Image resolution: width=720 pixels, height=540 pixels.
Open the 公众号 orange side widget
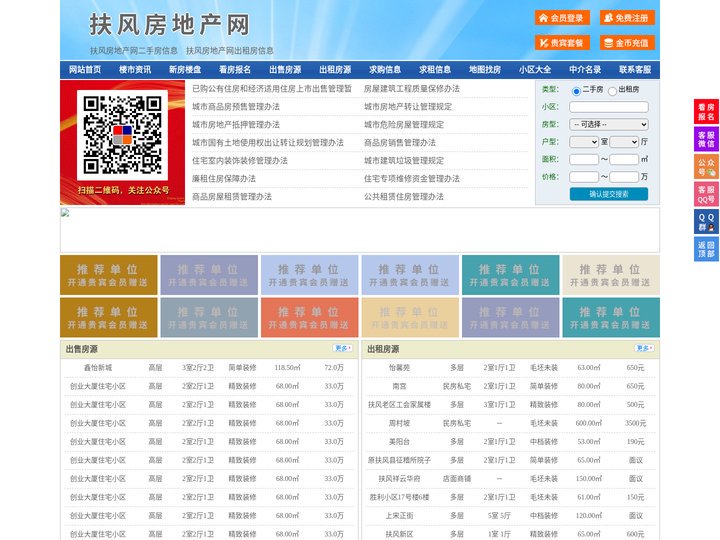tap(706, 167)
